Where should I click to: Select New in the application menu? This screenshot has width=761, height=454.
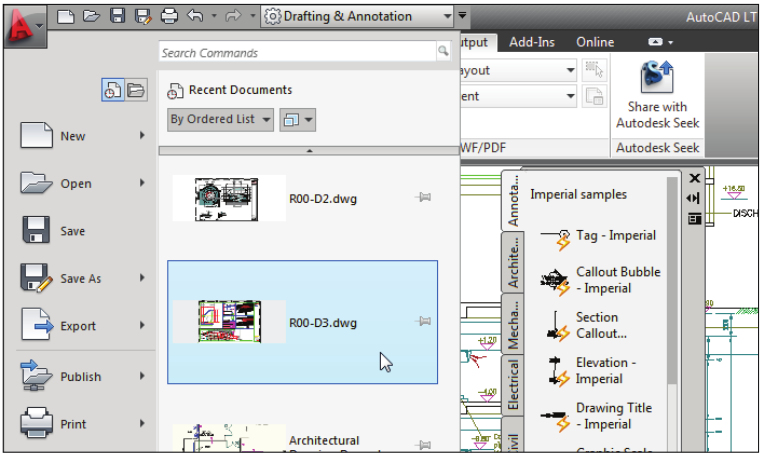[x=83, y=135]
